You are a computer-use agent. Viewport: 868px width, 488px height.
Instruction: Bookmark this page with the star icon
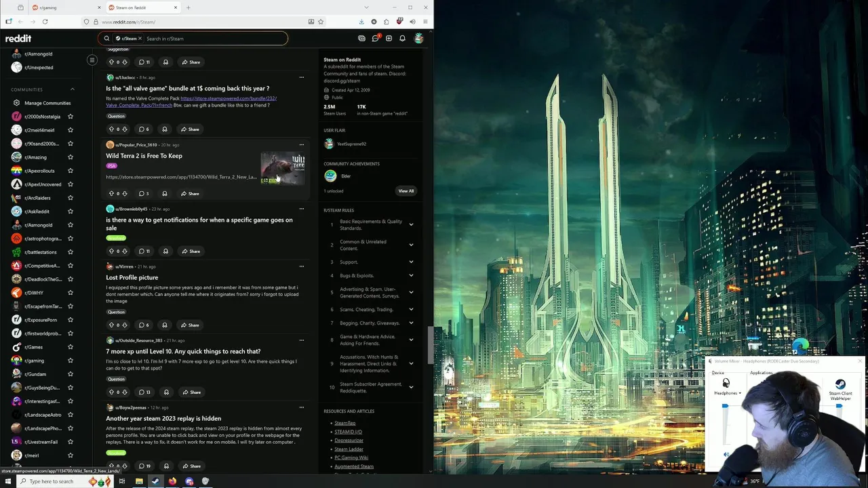(321, 22)
